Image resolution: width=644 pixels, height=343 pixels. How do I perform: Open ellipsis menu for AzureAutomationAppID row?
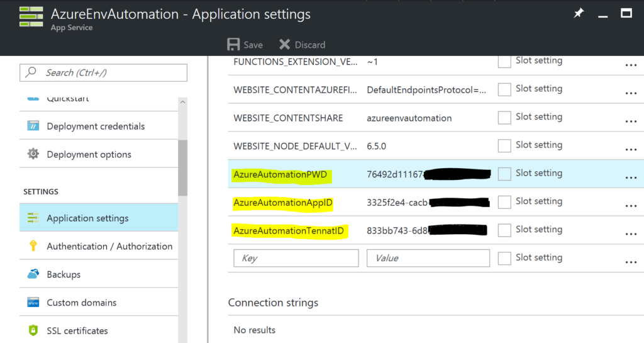tap(631, 206)
